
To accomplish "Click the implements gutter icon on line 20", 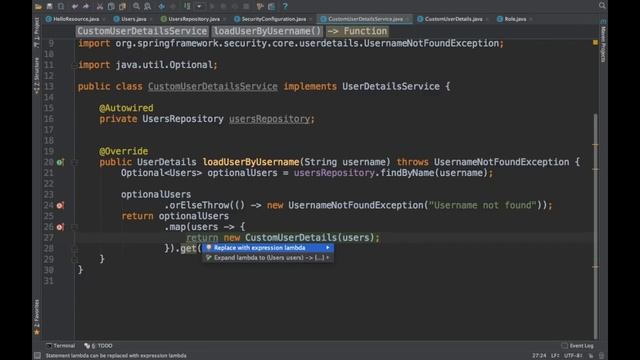I will (x=60, y=162).
